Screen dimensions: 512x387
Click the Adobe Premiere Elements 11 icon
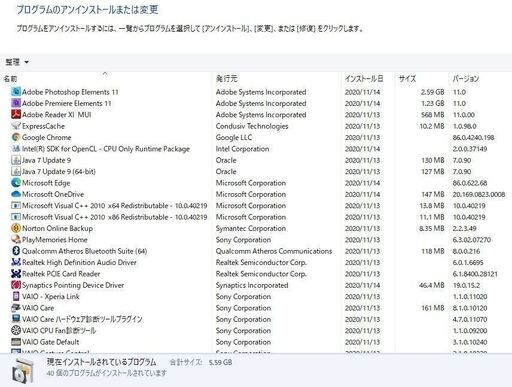coord(16,103)
